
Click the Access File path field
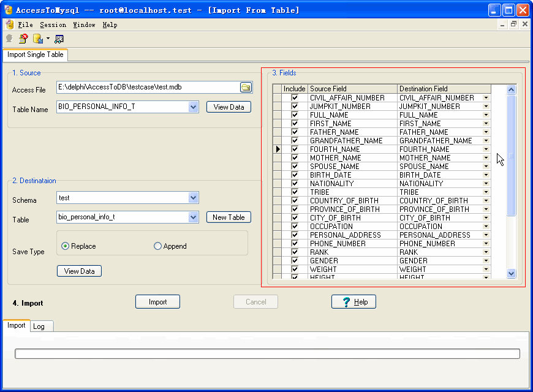[148, 88]
